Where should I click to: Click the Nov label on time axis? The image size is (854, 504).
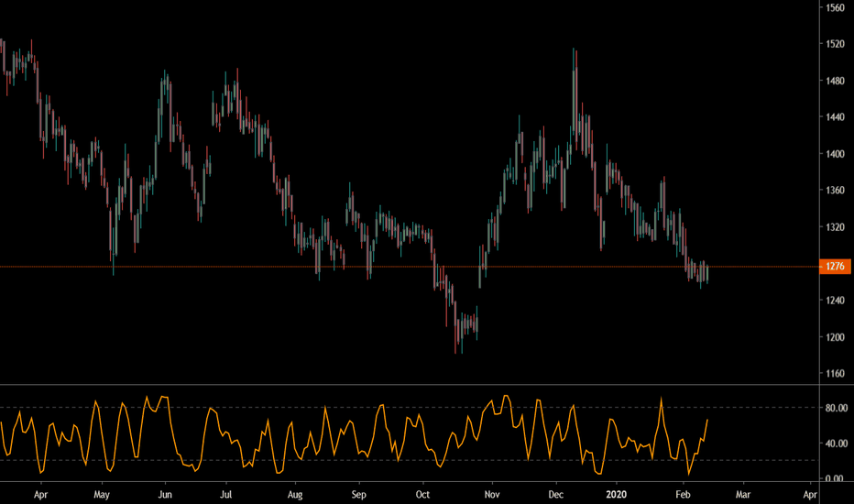492,495
